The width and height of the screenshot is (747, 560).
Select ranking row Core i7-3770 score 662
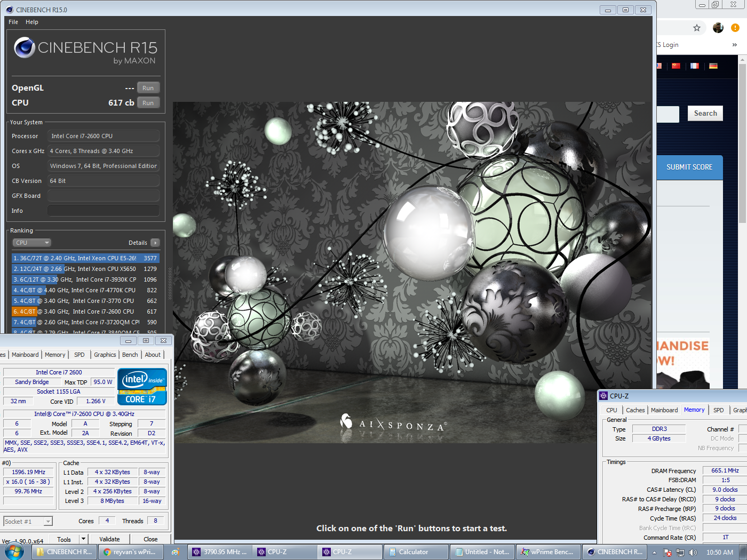point(86,301)
